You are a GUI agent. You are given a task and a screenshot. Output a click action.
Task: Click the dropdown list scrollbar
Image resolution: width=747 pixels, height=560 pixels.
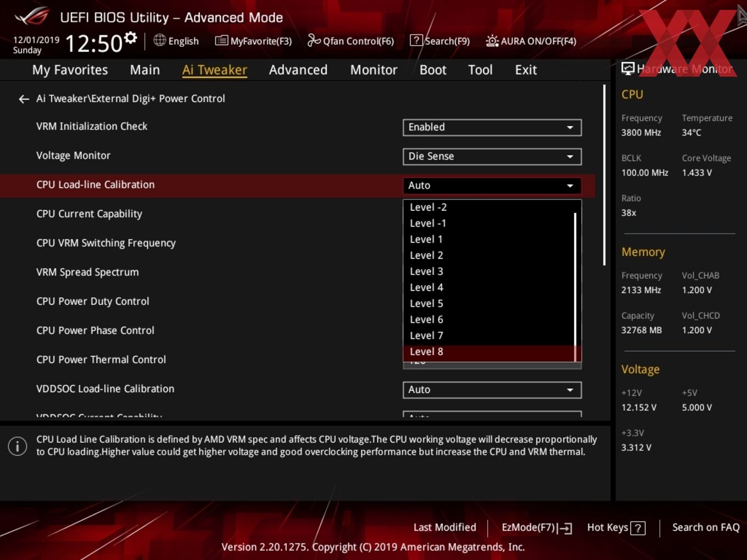[x=575, y=287]
